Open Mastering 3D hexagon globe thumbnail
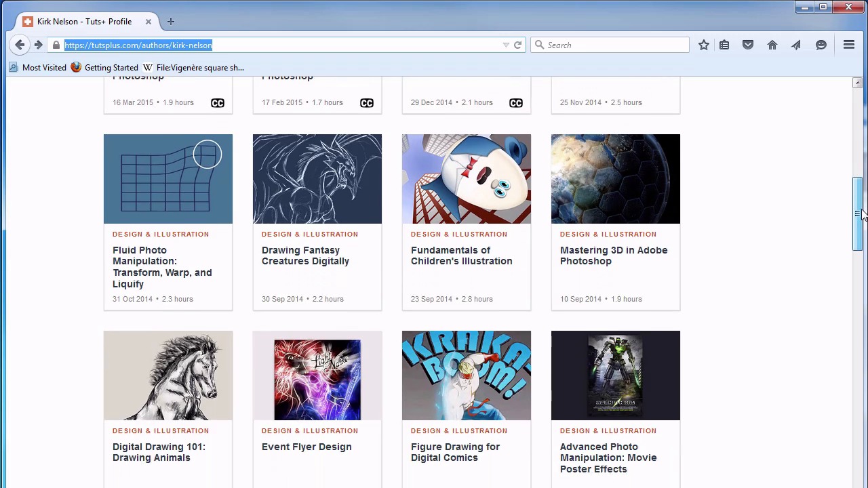This screenshot has height=488, width=868. click(616, 179)
